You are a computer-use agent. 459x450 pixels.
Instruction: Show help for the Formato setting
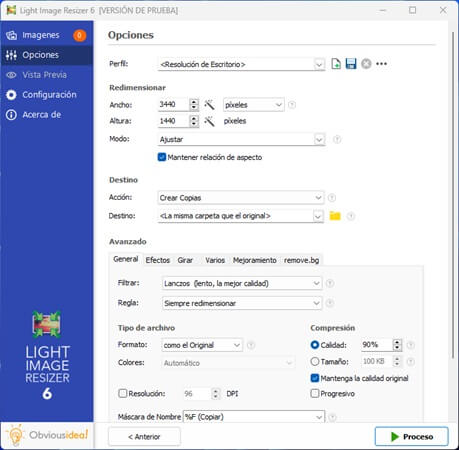coord(251,345)
